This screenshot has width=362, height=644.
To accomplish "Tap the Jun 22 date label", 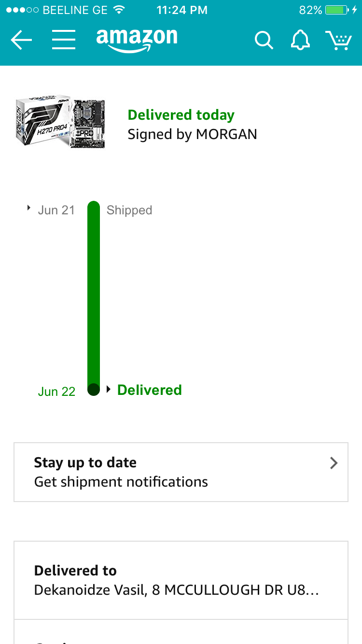I will point(56,392).
